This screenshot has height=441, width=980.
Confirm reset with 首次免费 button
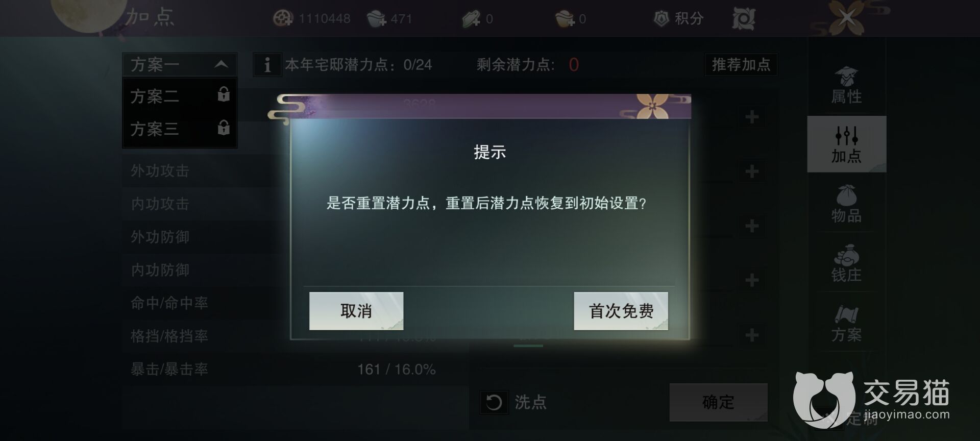[x=621, y=311]
